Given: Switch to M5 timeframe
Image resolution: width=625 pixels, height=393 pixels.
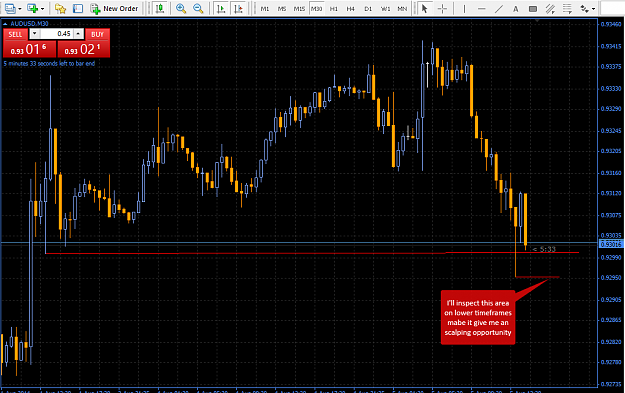Looking at the screenshot, I should (282, 8).
